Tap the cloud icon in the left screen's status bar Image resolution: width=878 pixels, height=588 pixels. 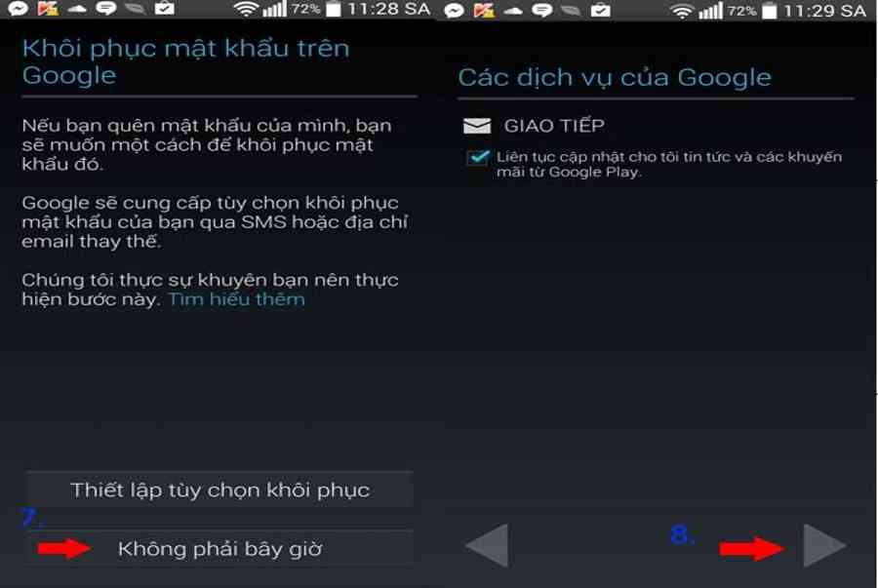76,9
